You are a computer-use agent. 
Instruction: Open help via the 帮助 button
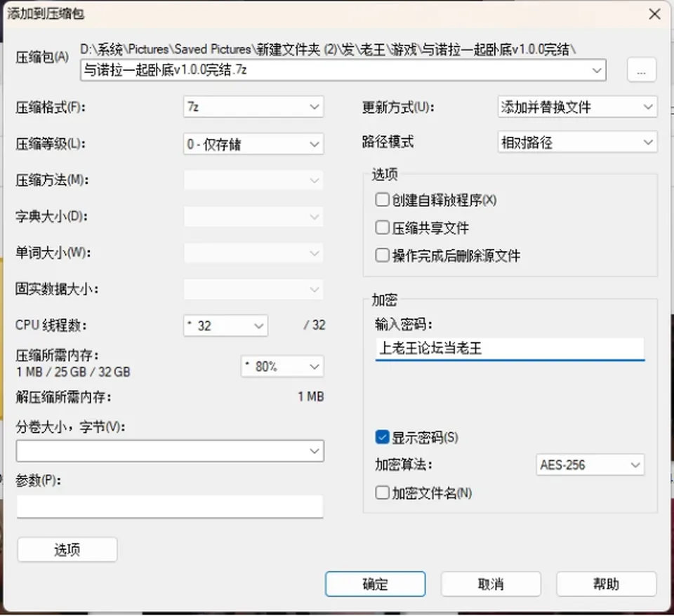click(607, 584)
